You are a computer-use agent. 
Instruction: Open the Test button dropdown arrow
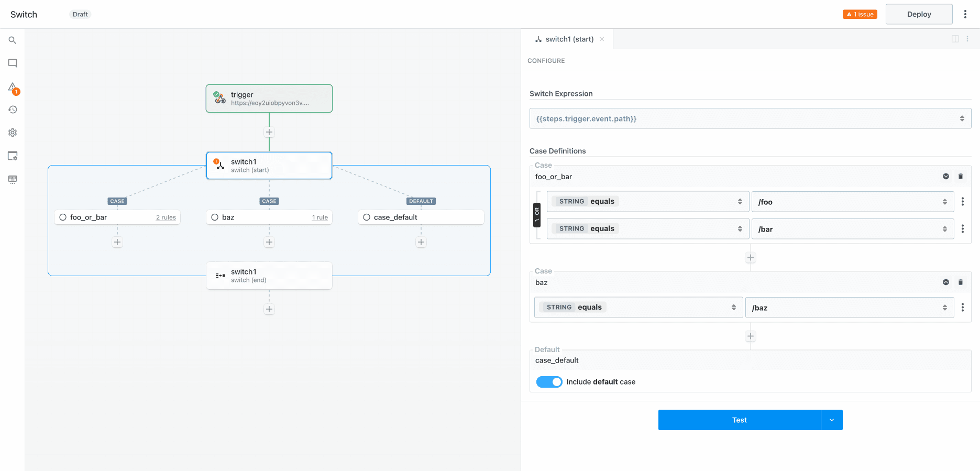click(832, 420)
